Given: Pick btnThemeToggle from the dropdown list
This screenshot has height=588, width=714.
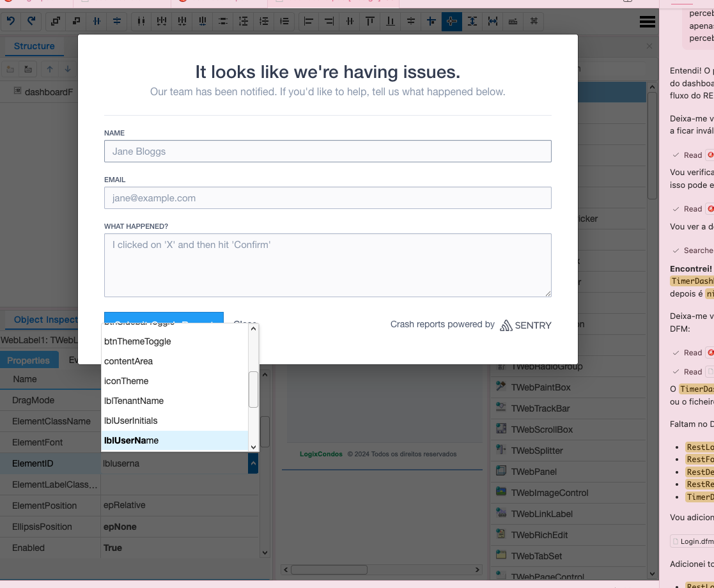Looking at the screenshot, I should click(x=137, y=341).
